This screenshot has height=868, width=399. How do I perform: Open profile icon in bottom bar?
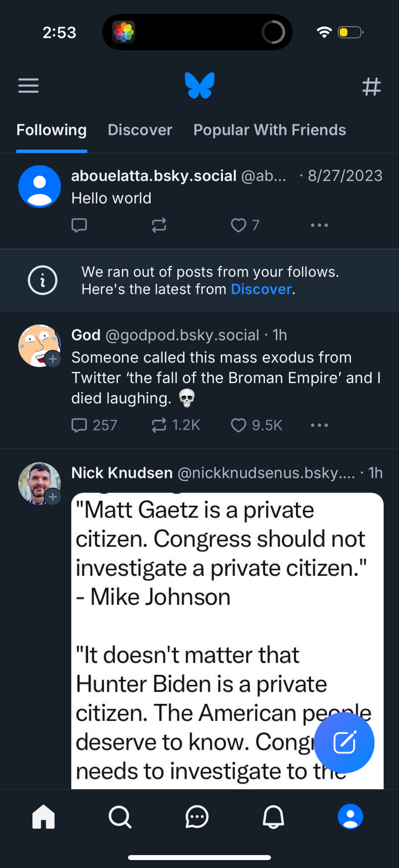click(350, 817)
